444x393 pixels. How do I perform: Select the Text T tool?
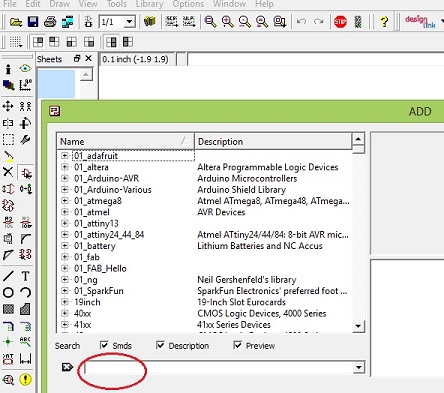[25, 276]
